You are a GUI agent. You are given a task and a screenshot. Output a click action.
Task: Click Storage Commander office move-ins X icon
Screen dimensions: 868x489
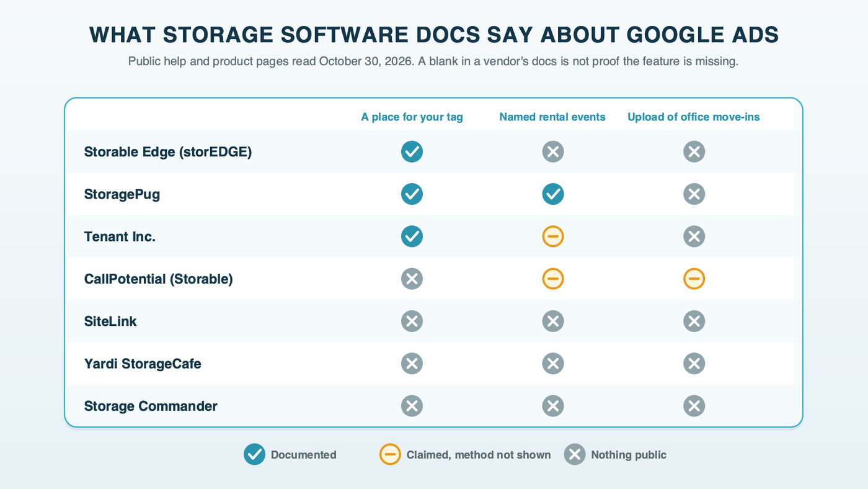[x=694, y=406]
